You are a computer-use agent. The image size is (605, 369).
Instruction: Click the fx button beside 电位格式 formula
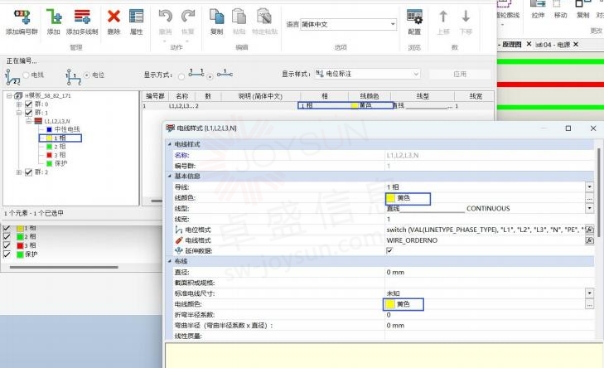tap(589, 230)
